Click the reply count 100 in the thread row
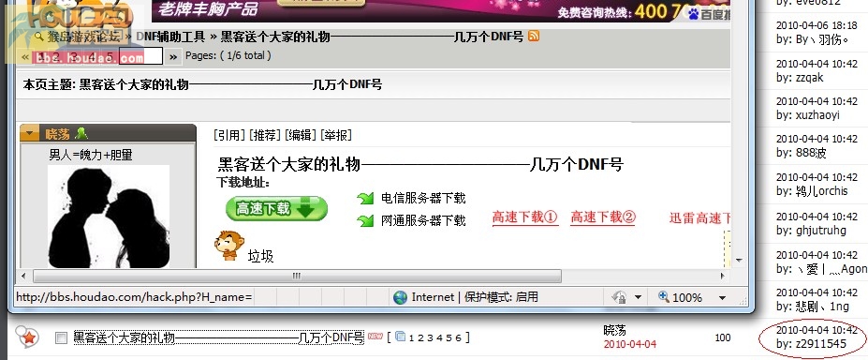Image resolution: width=868 pixels, height=360 pixels. pyautogui.click(x=723, y=337)
